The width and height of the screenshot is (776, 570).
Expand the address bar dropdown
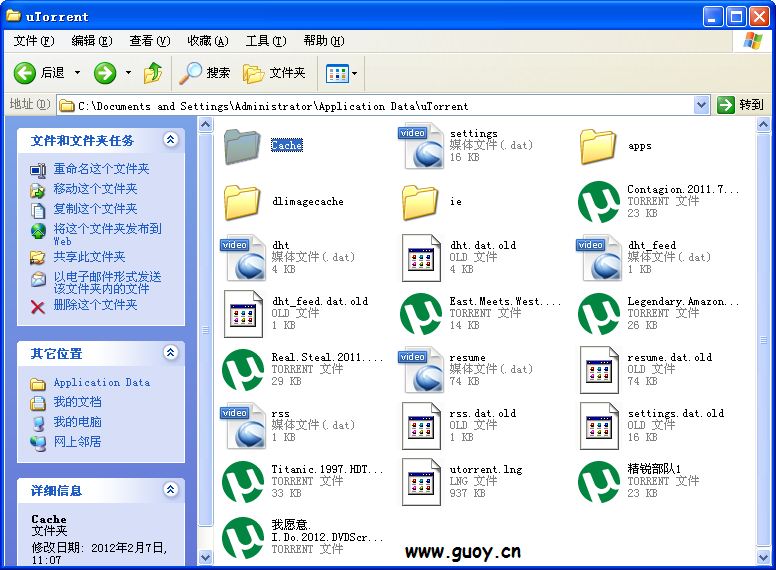[x=701, y=105]
